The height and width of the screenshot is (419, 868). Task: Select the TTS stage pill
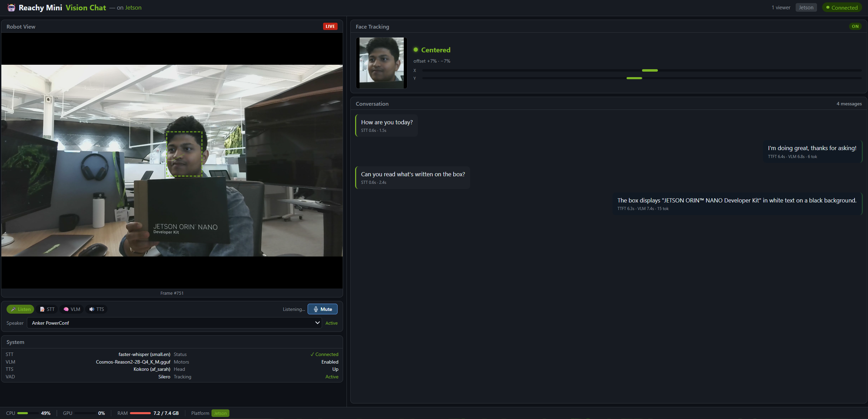[96, 309]
